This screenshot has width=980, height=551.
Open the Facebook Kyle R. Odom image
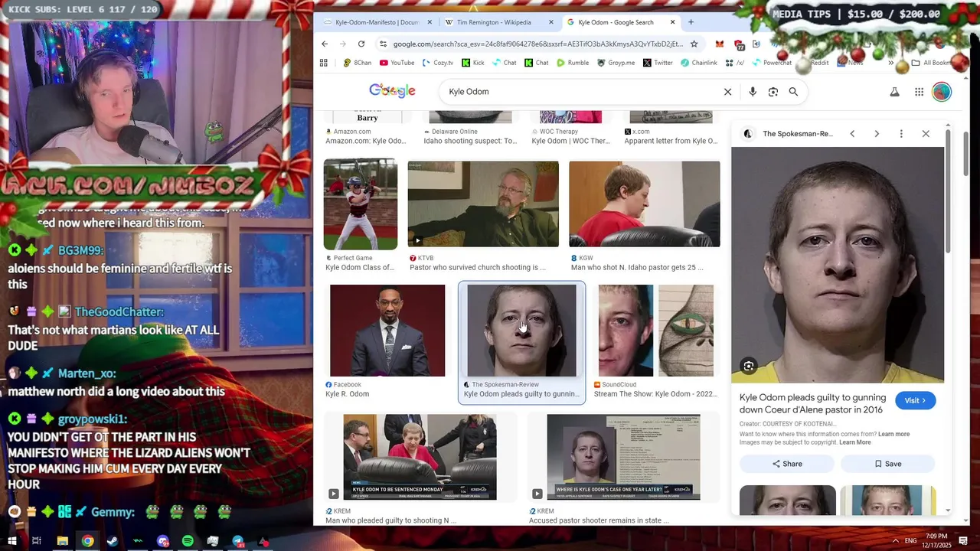(387, 331)
